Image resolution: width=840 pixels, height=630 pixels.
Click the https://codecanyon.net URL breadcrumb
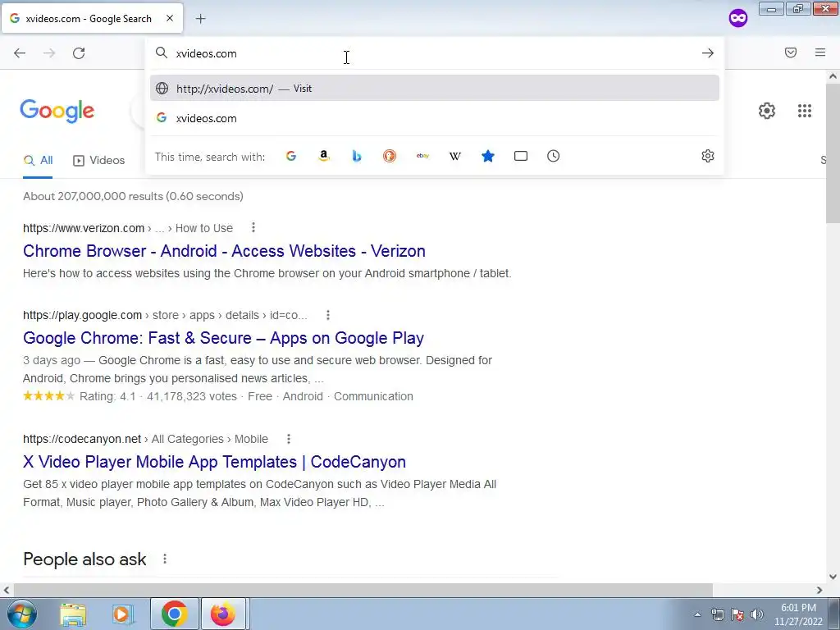[82, 439]
